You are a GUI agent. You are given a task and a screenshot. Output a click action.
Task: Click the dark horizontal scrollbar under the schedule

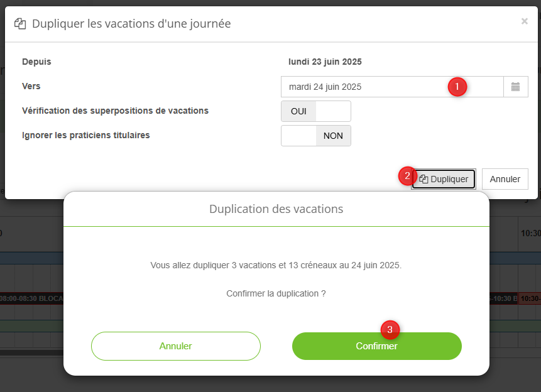[x=32, y=352]
